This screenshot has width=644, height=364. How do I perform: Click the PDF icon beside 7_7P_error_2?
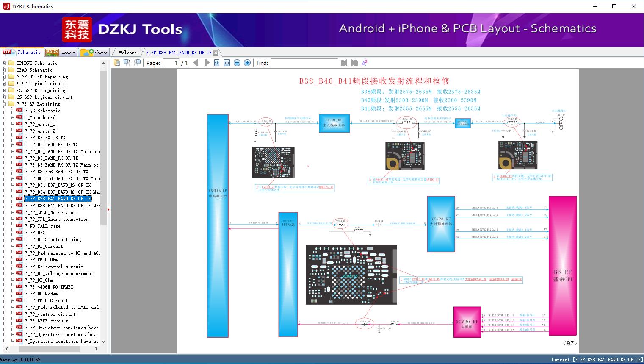click(x=19, y=131)
